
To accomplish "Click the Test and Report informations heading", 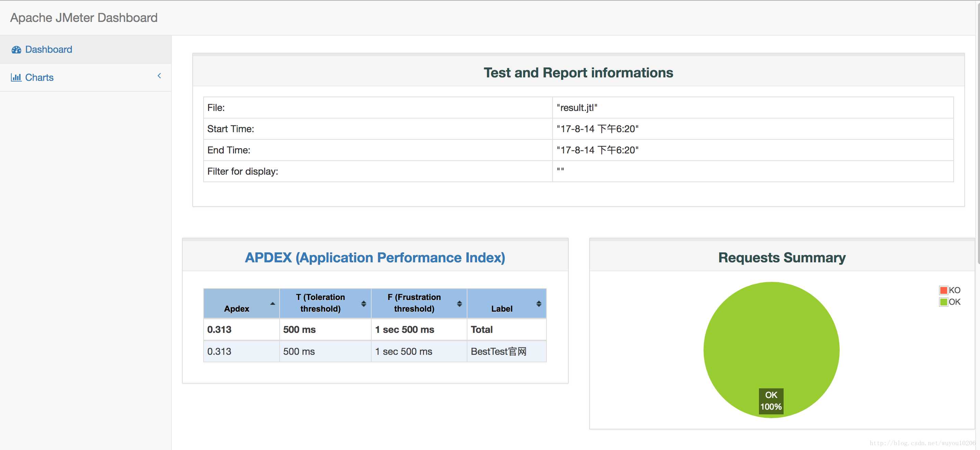I will click(578, 73).
